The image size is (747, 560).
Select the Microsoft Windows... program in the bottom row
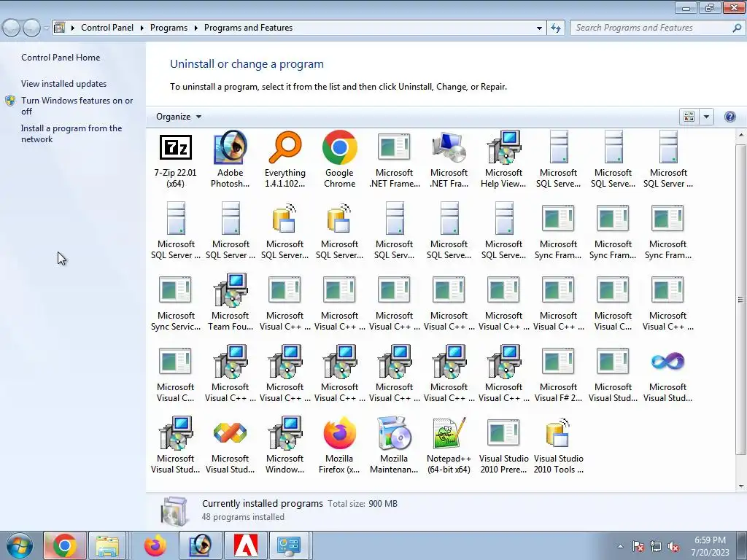(285, 446)
